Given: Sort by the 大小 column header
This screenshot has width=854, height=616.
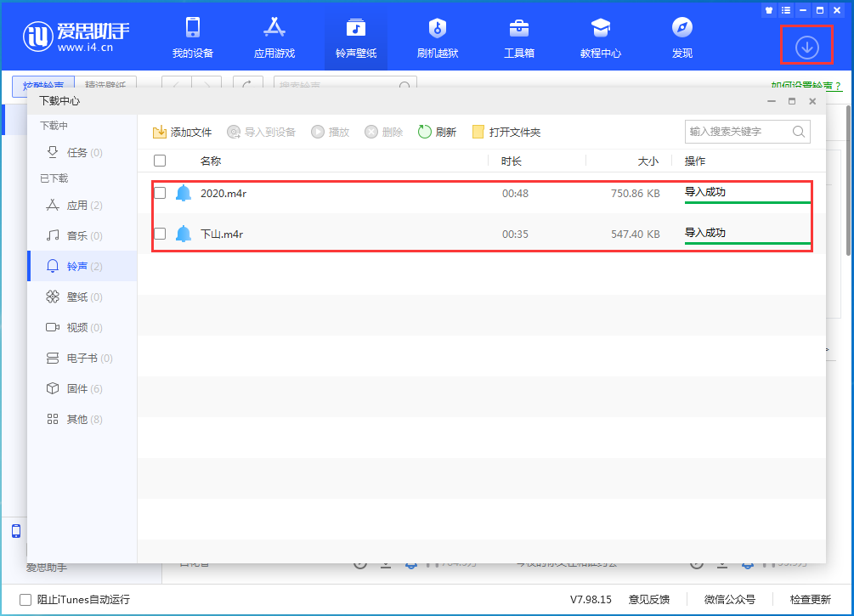Looking at the screenshot, I should point(648,161).
